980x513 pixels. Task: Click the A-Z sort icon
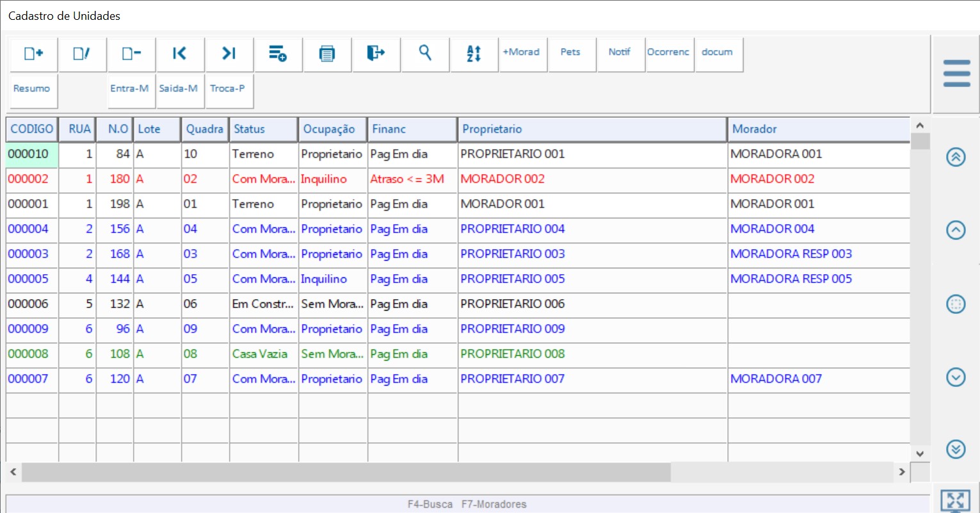(474, 54)
